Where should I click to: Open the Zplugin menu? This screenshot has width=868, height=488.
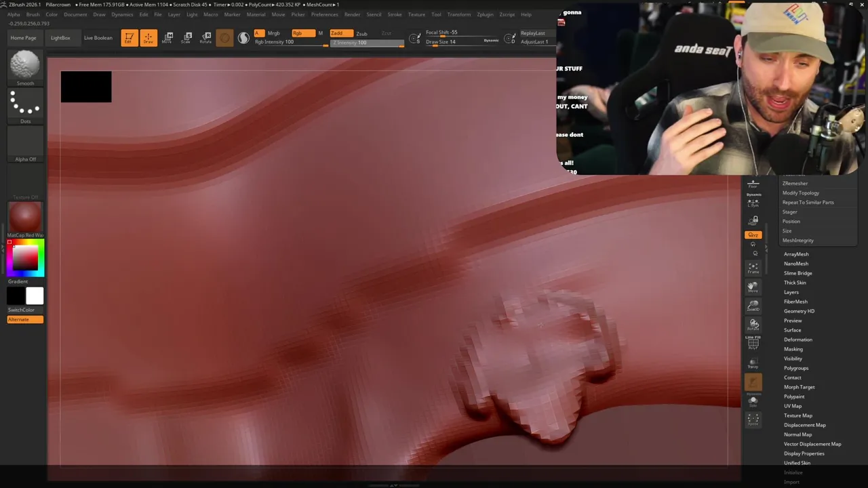485,14
